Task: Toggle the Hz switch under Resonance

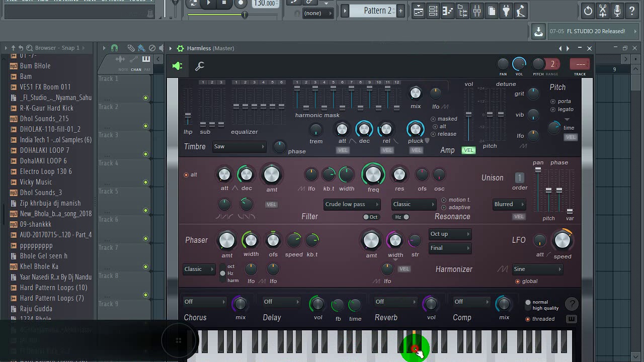Action: 402,217
